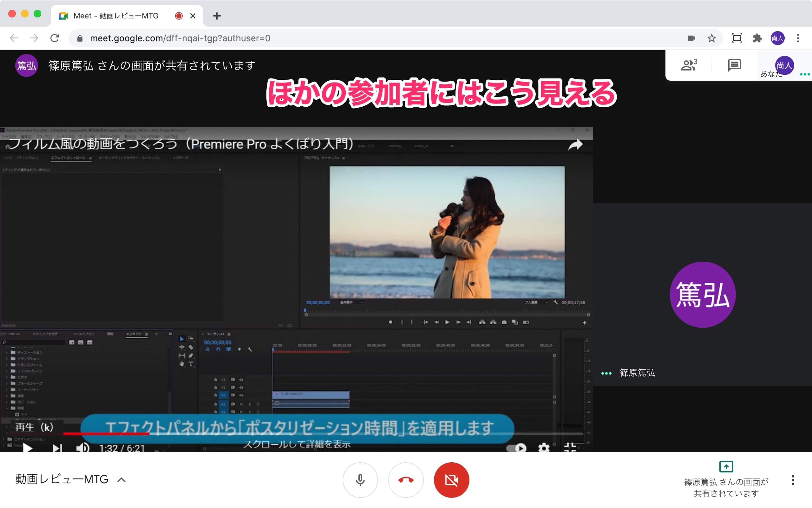
Task: Click the YouTube red progress bar
Action: (106, 434)
